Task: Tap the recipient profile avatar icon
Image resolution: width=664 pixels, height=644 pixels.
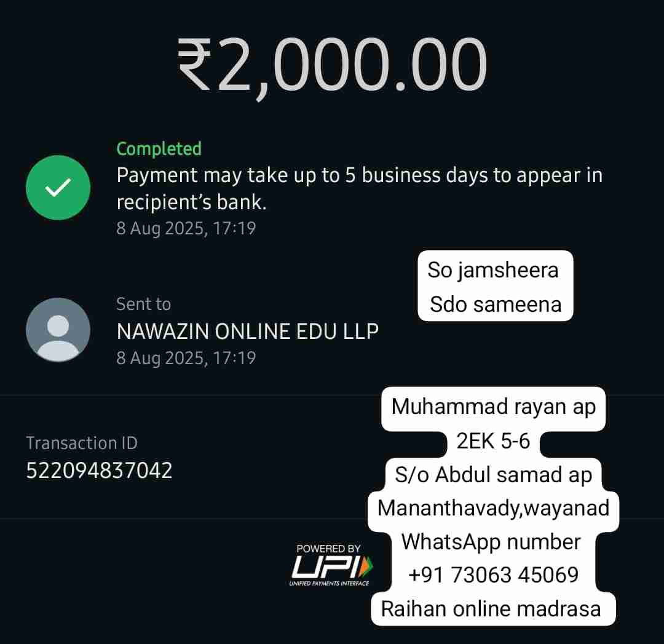Action: click(x=58, y=330)
